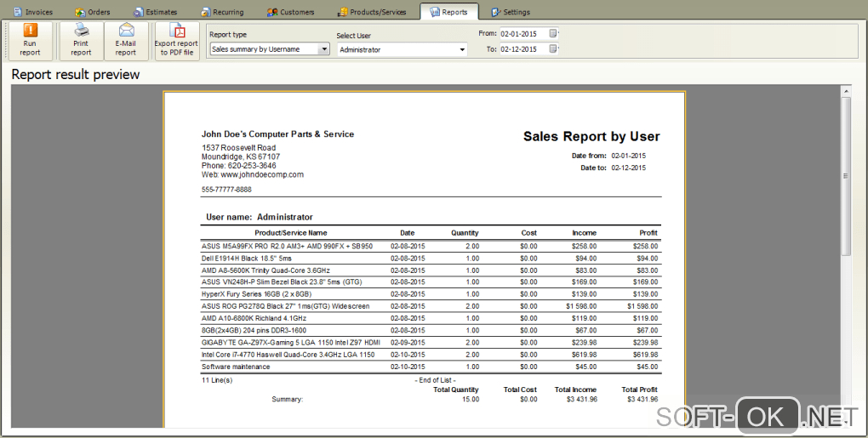Export report to PDF file

tap(176, 41)
